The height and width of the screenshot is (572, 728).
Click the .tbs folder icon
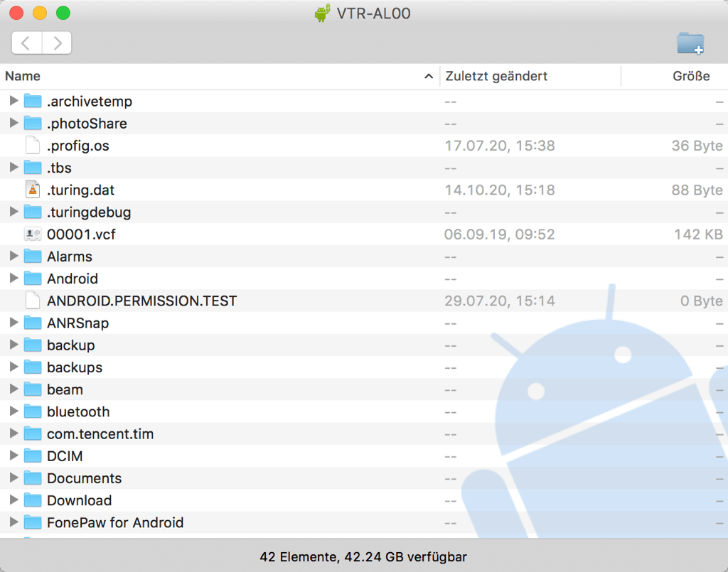tap(33, 167)
